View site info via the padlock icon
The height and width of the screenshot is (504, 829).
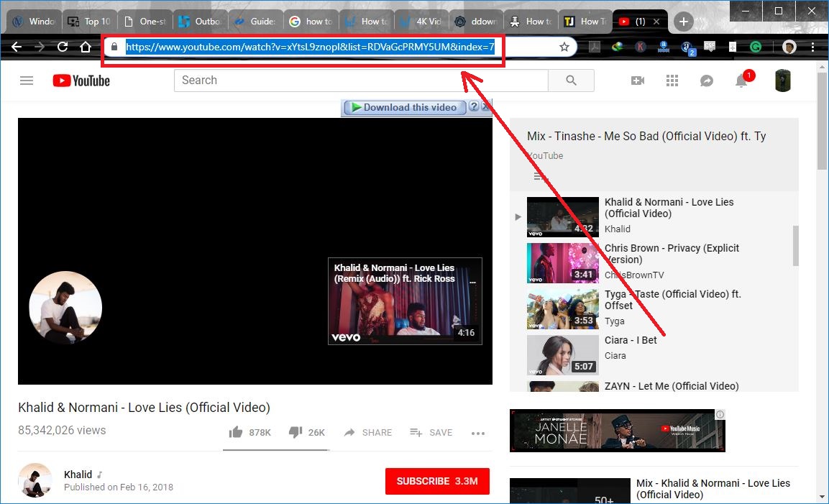[114, 47]
